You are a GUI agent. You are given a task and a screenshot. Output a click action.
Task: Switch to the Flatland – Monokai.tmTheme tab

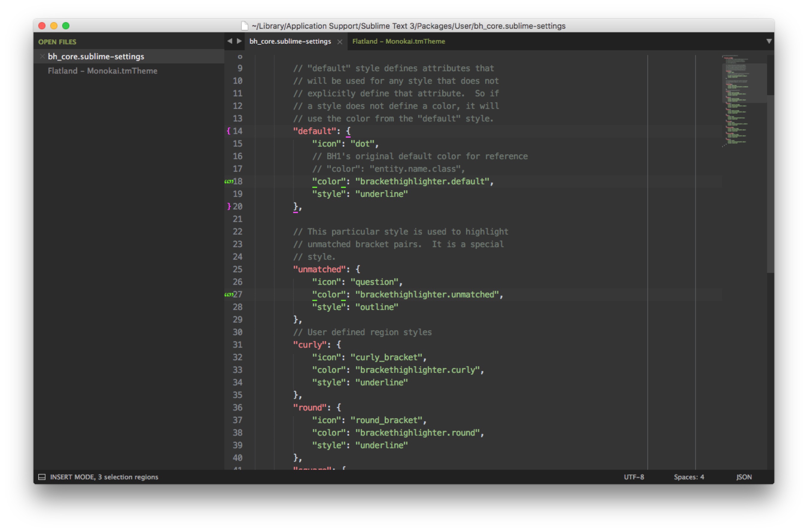click(x=398, y=41)
